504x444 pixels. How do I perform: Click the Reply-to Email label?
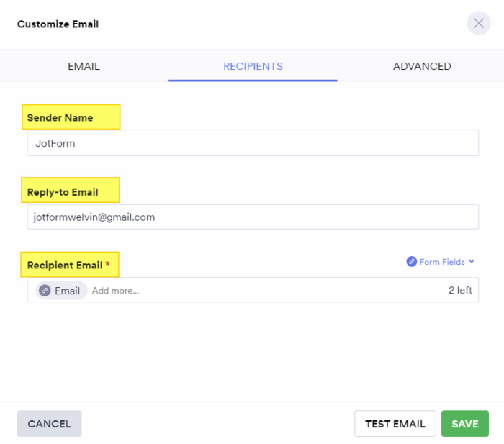pyautogui.click(x=62, y=192)
